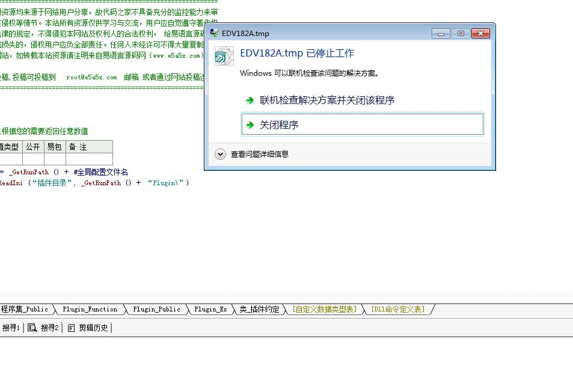The height and width of the screenshot is (392, 573).
Task: Click the EDV182A.tmp 已停止工作 heading
Action: point(297,53)
